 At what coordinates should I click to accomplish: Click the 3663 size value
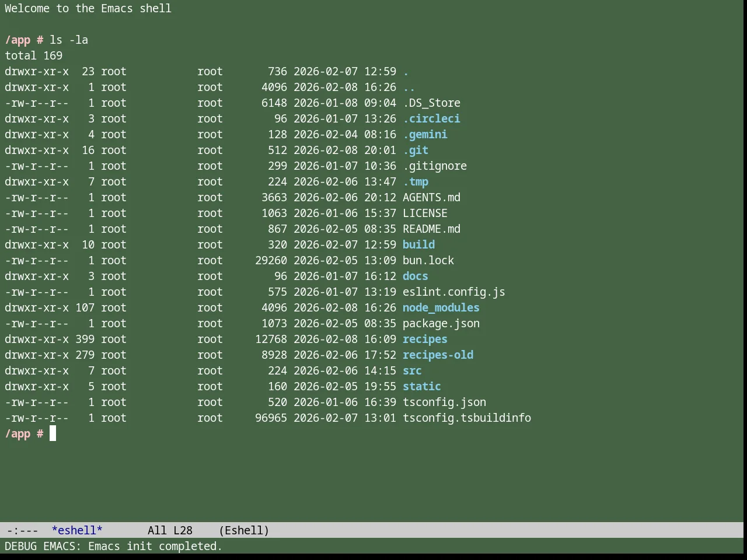(274, 197)
